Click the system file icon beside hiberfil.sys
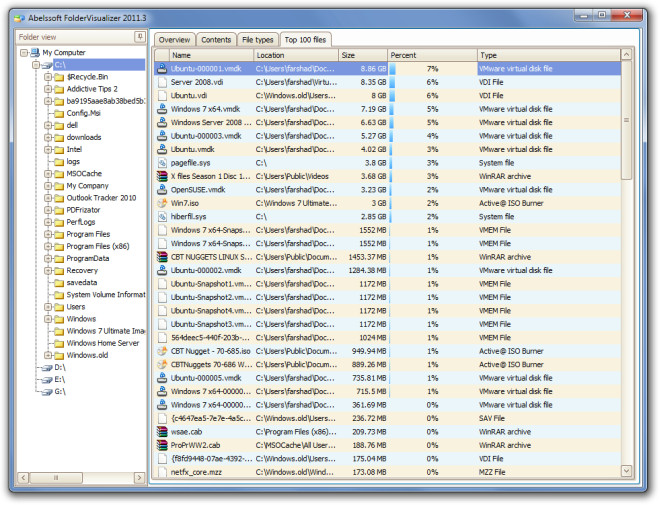 pyautogui.click(x=162, y=217)
